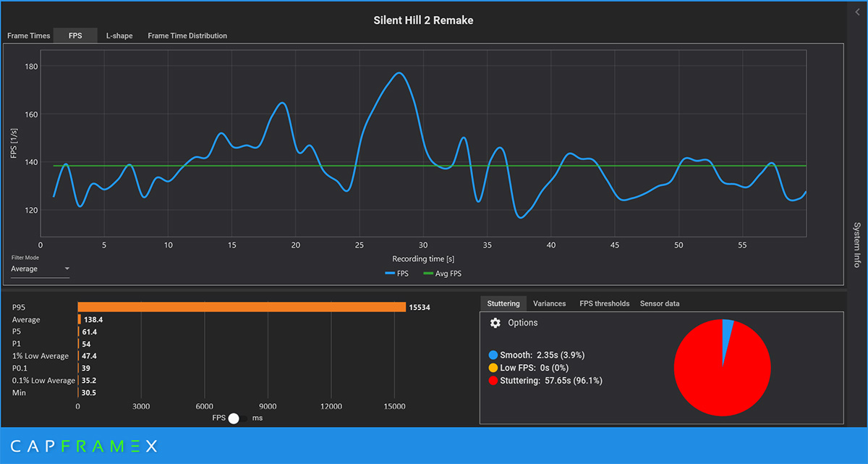The height and width of the screenshot is (464, 868).
Task: Open the Filter Mode Average dropdown
Action: click(x=41, y=269)
